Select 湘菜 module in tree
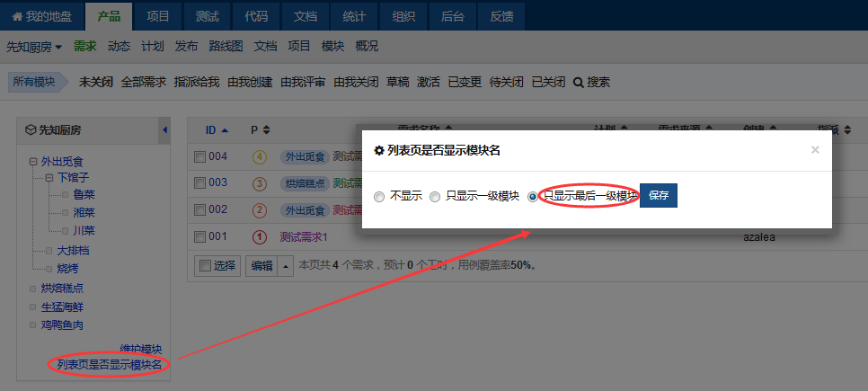Viewport: 868px width, 391px height. pos(84,213)
